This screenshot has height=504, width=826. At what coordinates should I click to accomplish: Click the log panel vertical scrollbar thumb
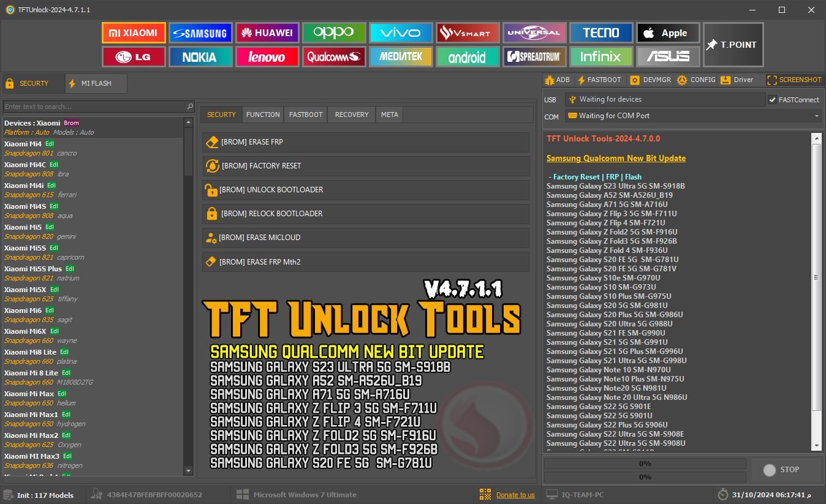tap(816, 277)
